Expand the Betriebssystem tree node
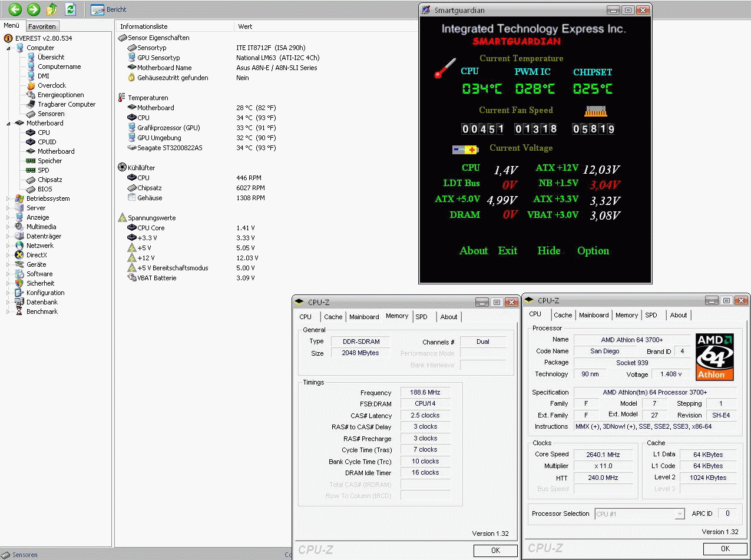 (x=9, y=199)
